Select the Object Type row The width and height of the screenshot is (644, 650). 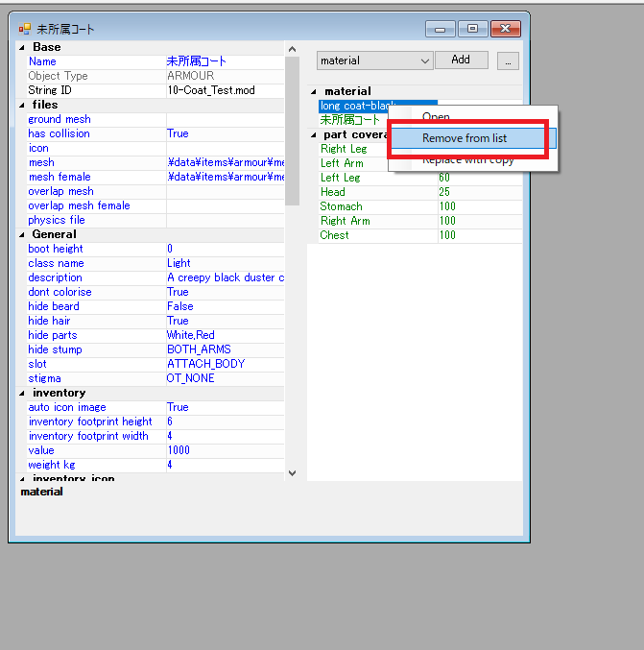155,76
